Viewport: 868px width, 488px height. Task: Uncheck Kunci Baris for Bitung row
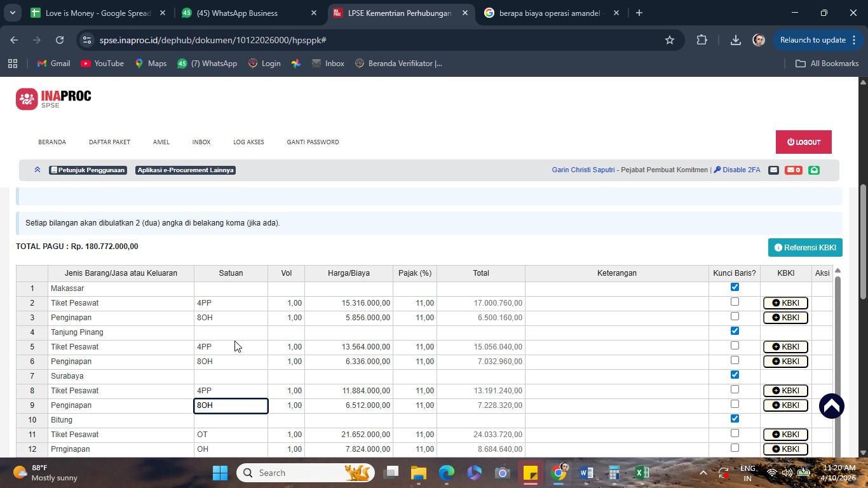[x=735, y=419]
